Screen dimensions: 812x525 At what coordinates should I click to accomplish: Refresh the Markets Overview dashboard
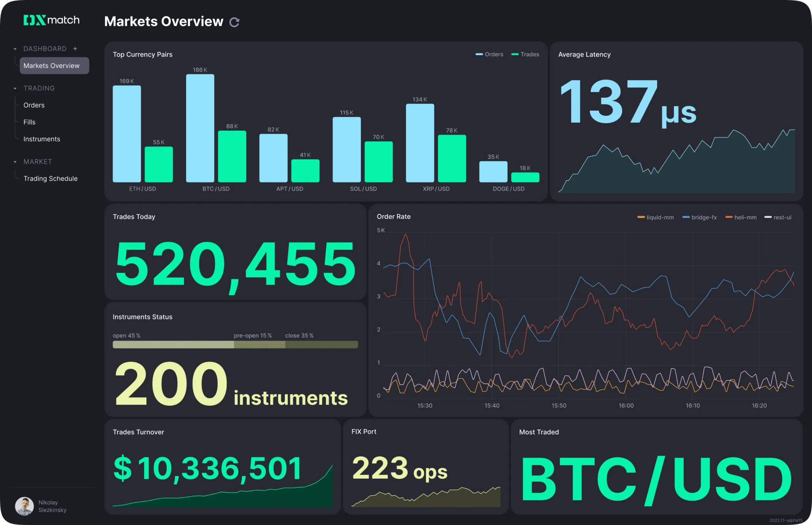(235, 22)
